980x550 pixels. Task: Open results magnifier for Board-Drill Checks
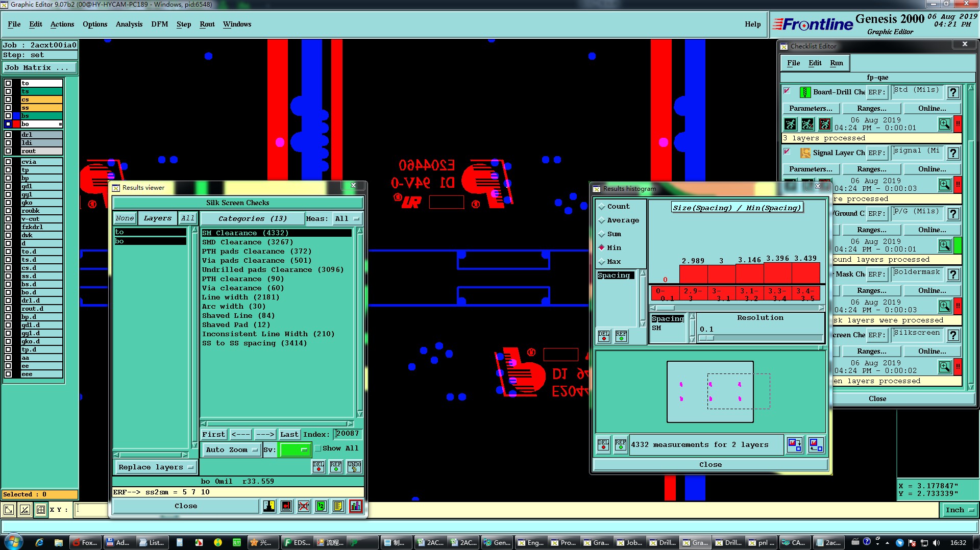point(944,124)
